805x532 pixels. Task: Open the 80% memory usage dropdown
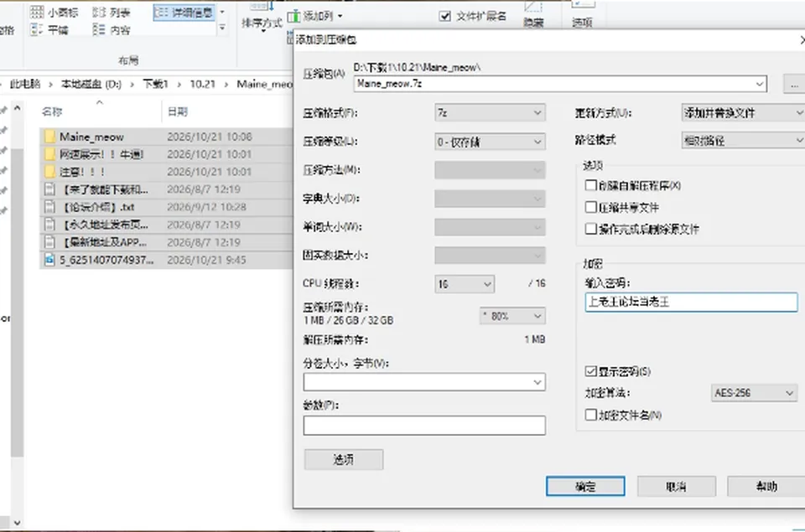pos(512,316)
